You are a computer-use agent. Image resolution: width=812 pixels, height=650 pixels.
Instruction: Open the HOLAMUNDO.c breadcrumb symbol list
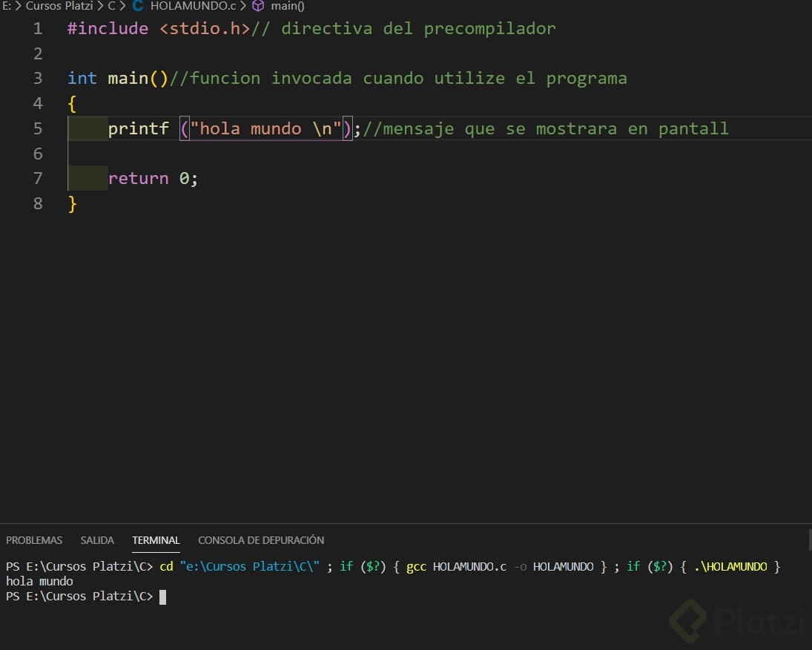tap(193, 6)
